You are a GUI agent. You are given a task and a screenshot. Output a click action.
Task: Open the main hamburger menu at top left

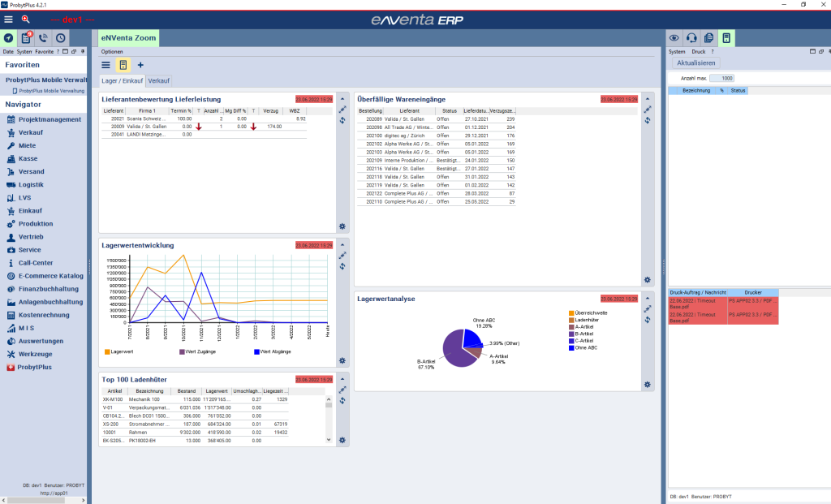(x=8, y=18)
